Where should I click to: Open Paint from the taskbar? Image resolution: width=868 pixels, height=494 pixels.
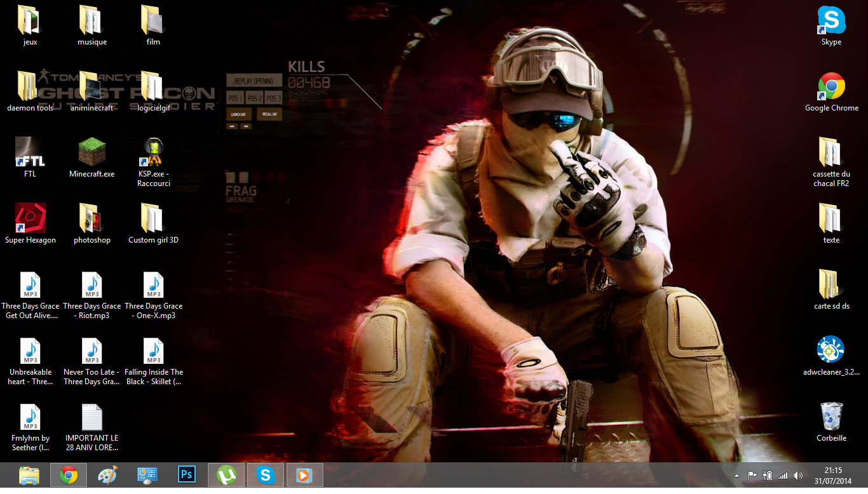pyautogui.click(x=108, y=475)
